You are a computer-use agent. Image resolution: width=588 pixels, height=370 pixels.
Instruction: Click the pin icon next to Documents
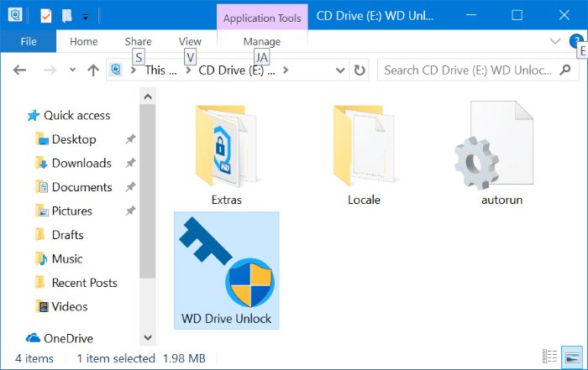coord(130,187)
